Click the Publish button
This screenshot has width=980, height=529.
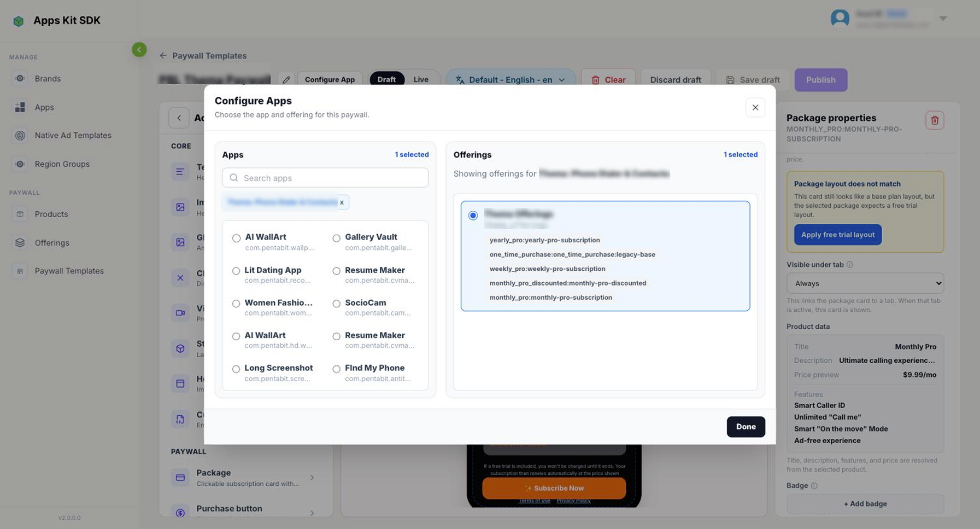coord(820,80)
